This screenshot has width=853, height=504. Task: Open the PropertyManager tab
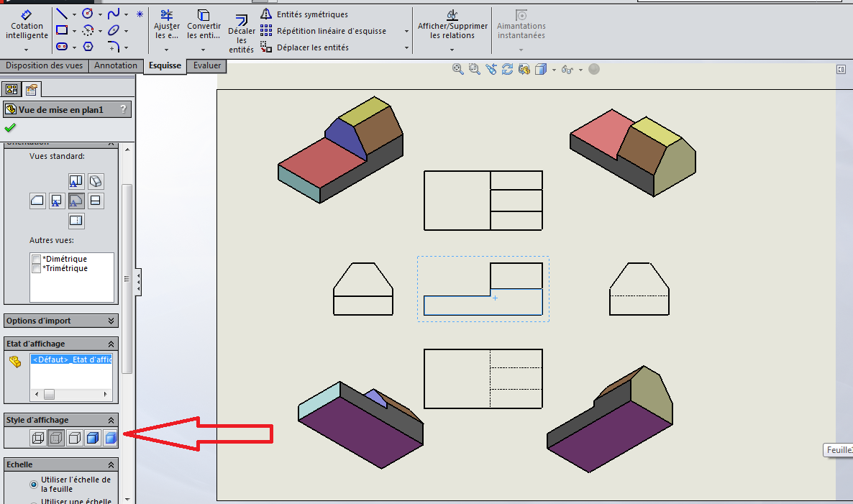coord(32,89)
